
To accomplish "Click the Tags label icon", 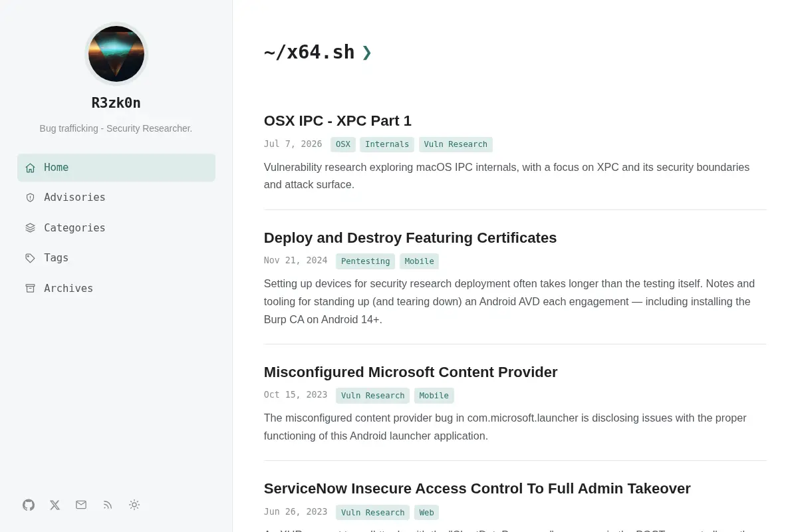I will point(30,258).
